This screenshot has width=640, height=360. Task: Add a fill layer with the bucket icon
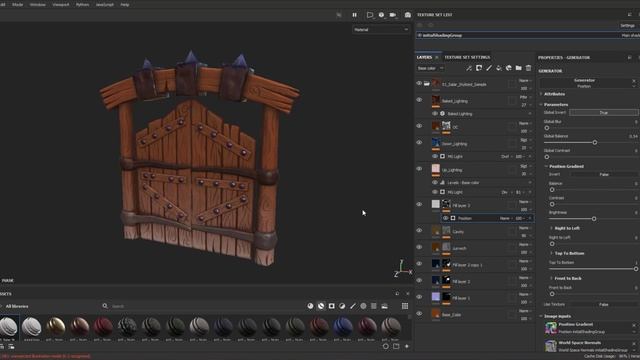[x=499, y=68]
